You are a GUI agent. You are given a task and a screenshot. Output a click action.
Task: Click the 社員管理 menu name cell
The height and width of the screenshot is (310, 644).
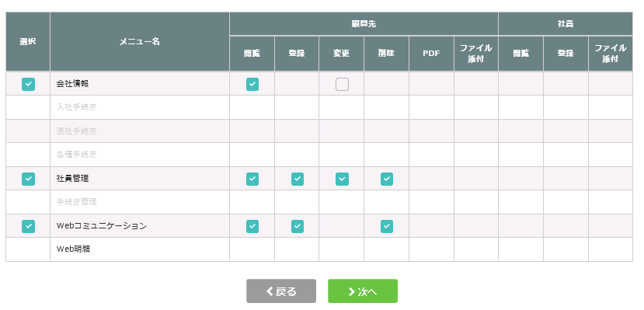(140, 179)
